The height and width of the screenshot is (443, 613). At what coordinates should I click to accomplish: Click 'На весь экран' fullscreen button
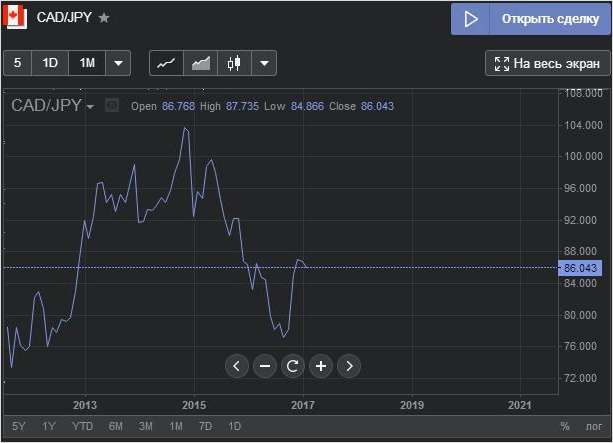(x=546, y=64)
